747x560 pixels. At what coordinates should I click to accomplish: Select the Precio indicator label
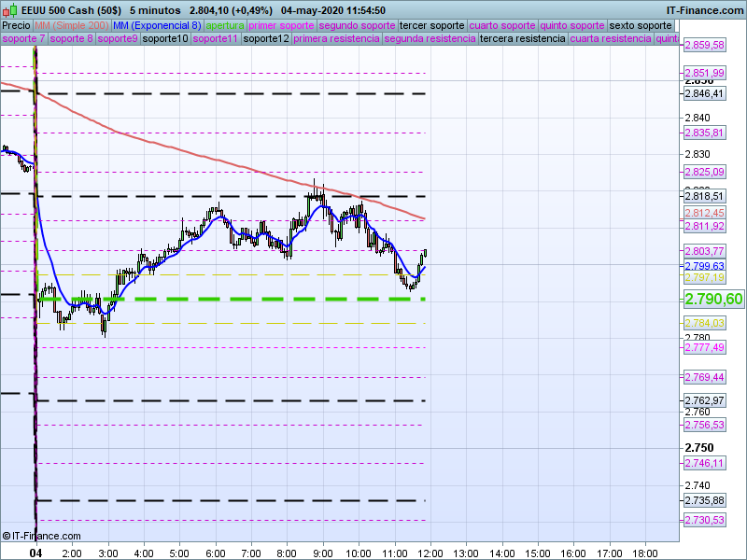click(x=16, y=25)
